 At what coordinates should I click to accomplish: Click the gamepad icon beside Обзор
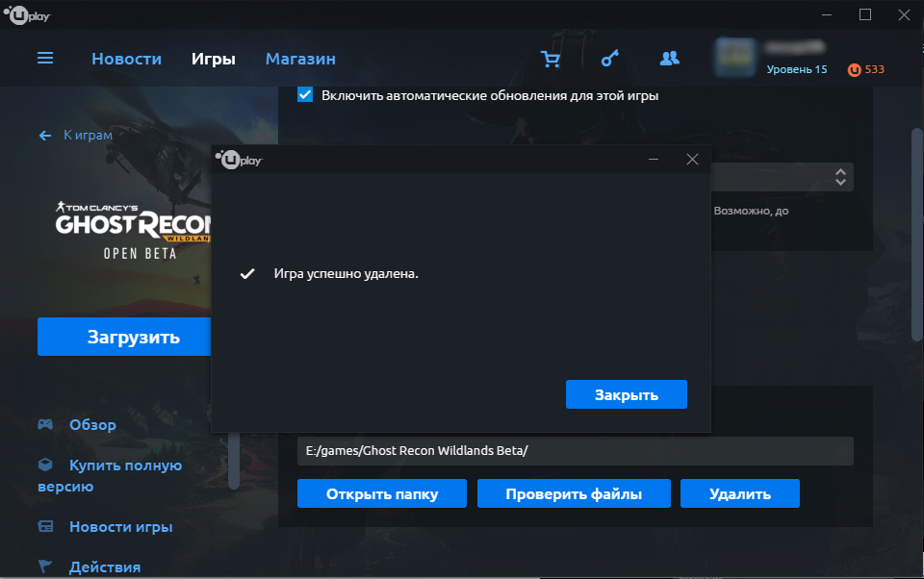pos(45,424)
